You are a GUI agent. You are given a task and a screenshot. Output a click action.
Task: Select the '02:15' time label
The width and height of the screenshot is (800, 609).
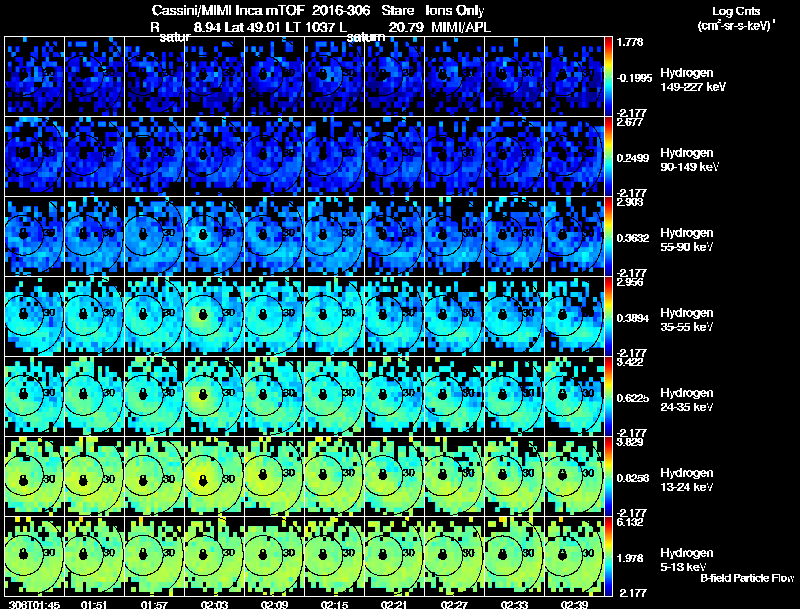pos(335,605)
